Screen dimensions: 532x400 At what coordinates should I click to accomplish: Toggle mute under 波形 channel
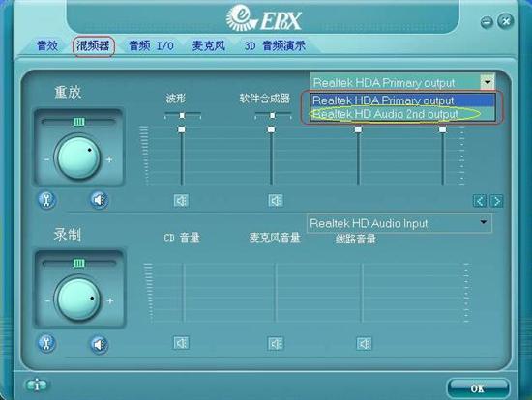tap(181, 201)
